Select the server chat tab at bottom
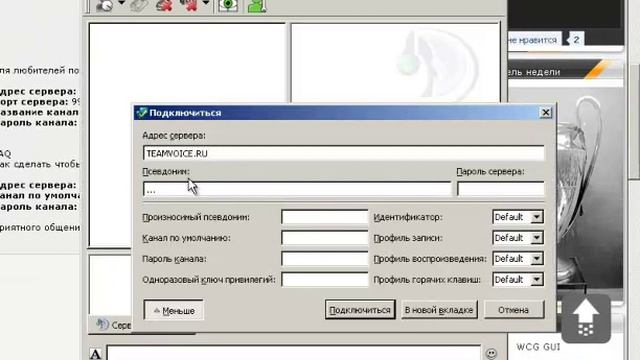640x360 pixels. click(111, 325)
